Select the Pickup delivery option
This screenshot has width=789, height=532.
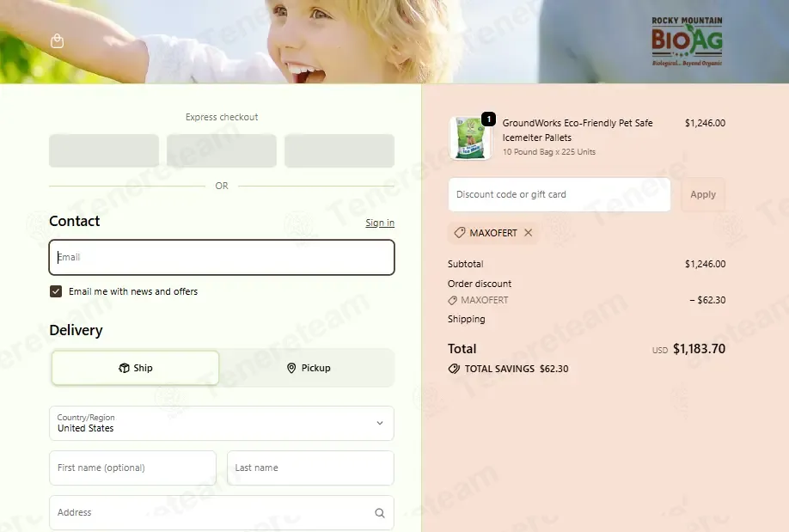point(308,368)
